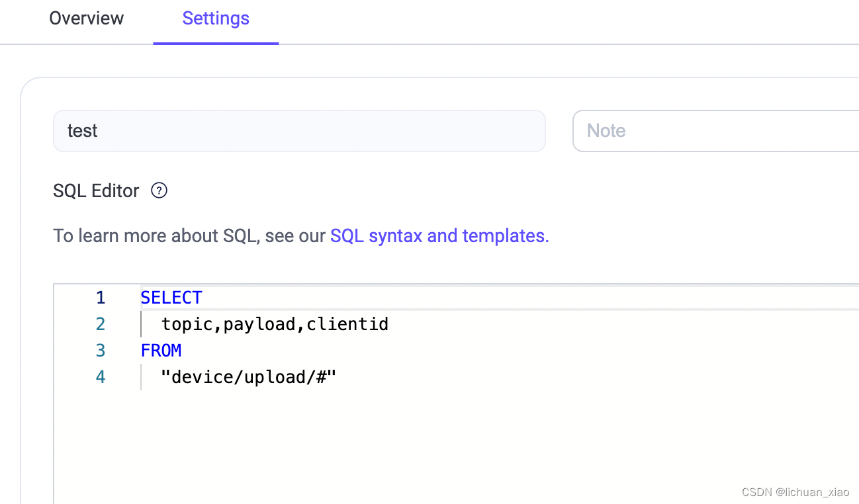Place cursor on the SELECT keyword

click(171, 298)
